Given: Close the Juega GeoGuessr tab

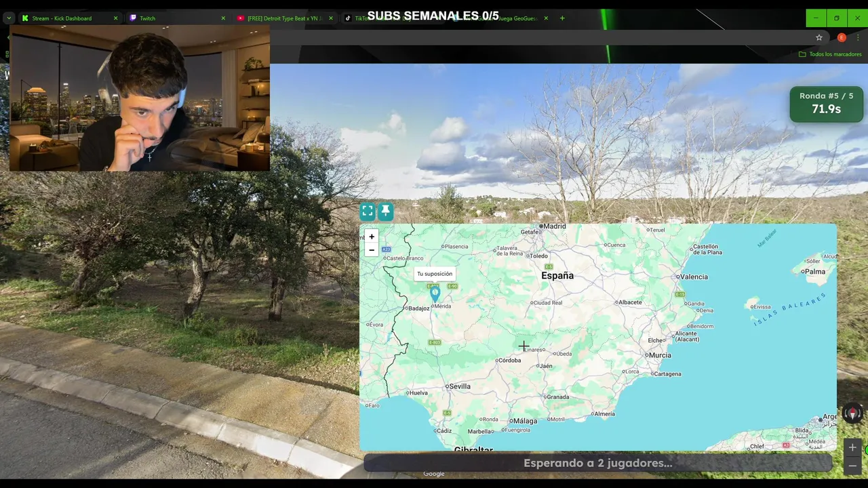Looking at the screenshot, I should click(x=546, y=18).
